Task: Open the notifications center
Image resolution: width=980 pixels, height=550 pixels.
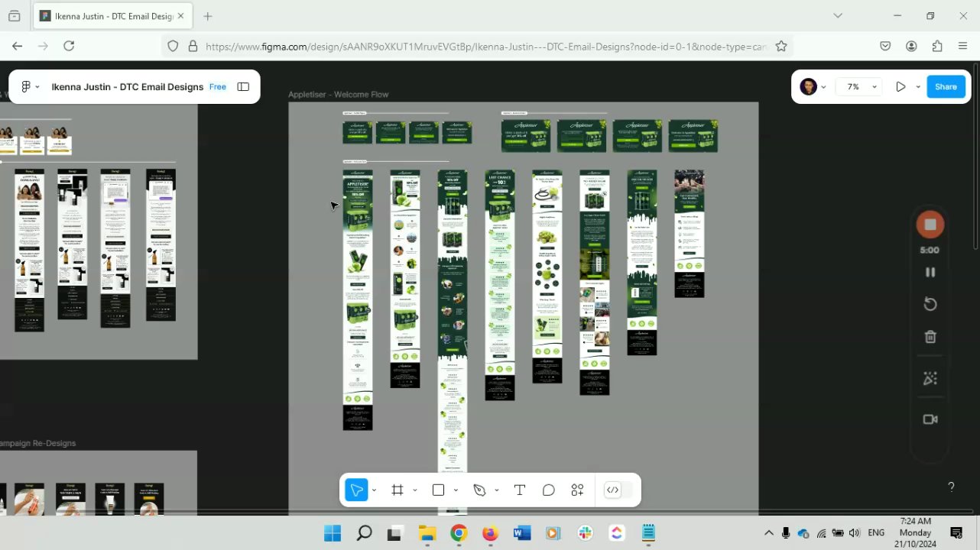Action: click(x=956, y=532)
